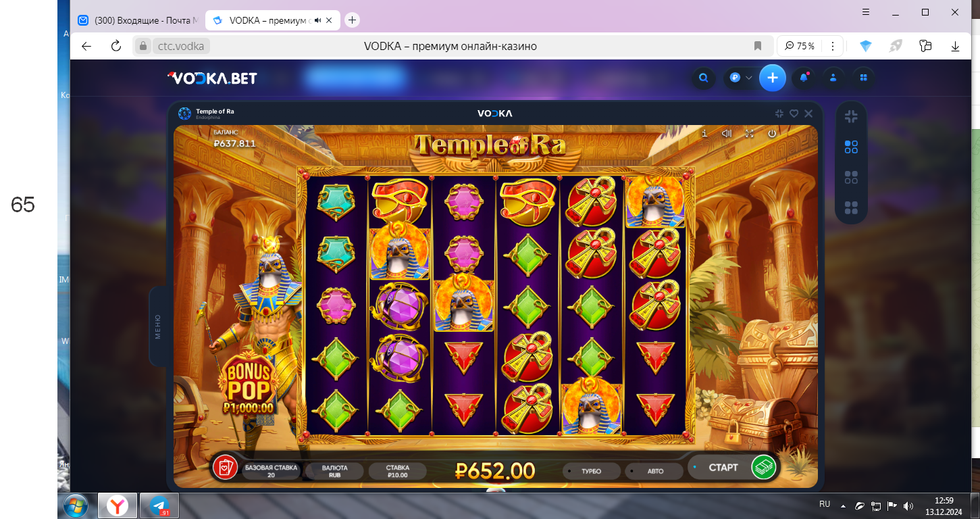The image size is (980, 519).
Task: Bookmark page via address bar icon
Action: [758, 46]
